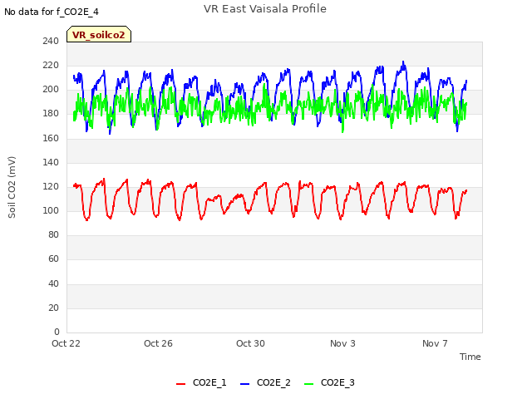Click the Oct 26 x-axis label
Viewport: 532px width, 399px height.
pyautogui.click(x=158, y=343)
